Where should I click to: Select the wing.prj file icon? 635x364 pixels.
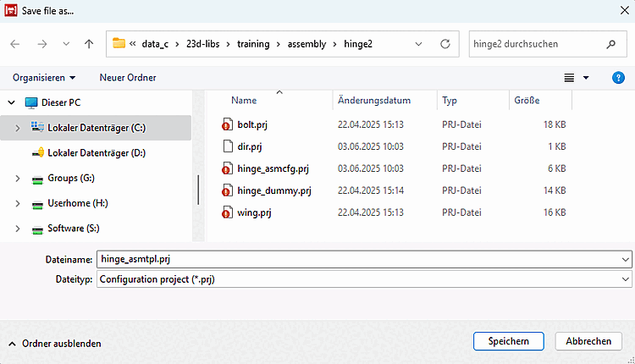tap(226, 212)
